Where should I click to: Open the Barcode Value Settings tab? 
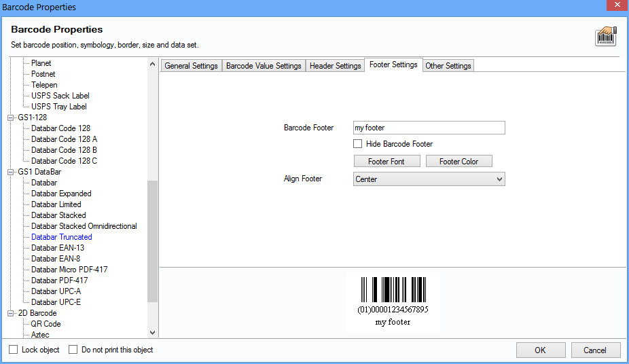pos(264,66)
